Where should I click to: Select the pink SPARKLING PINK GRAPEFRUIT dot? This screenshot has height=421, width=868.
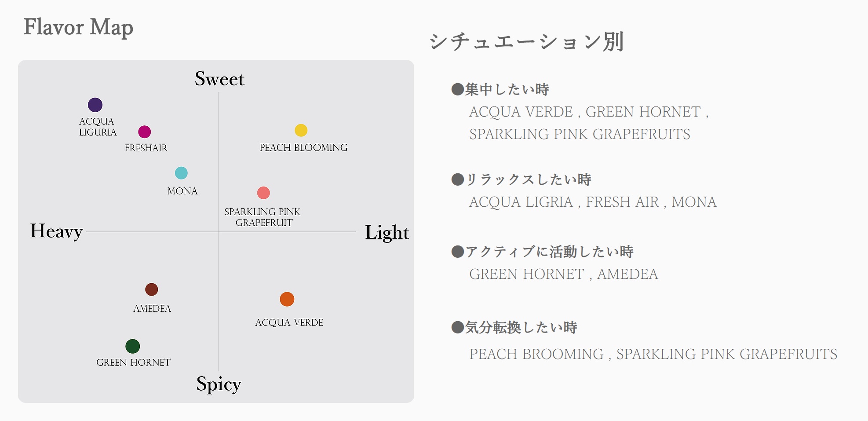point(263,193)
